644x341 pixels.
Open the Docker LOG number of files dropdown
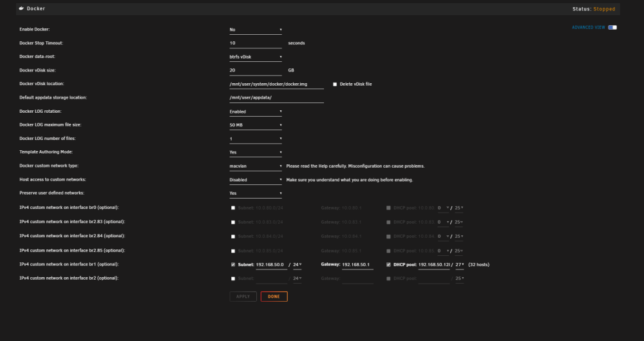[256, 139]
